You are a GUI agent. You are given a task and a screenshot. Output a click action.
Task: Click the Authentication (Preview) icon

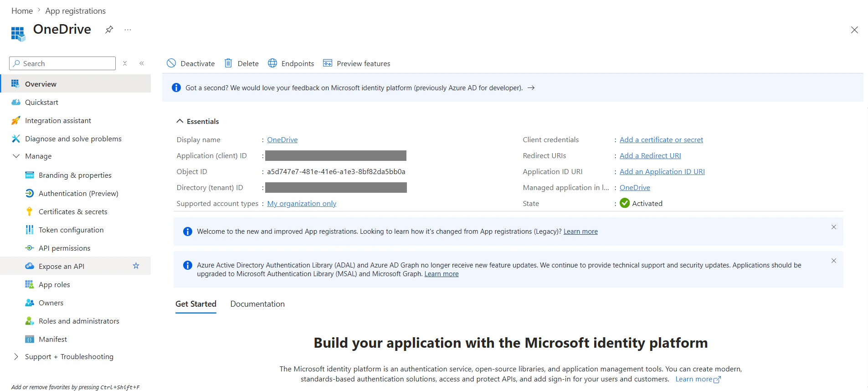click(x=30, y=193)
